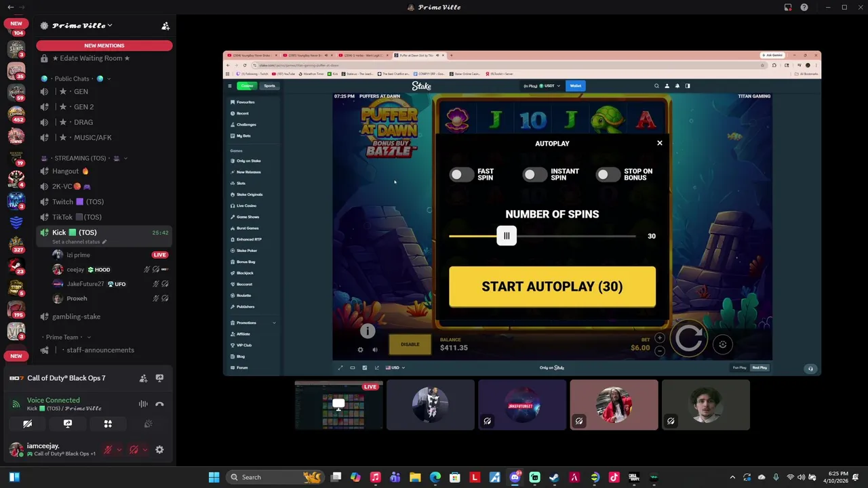
Task: Click the Disconnect hang-up phone icon
Action: click(x=159, y=404)
